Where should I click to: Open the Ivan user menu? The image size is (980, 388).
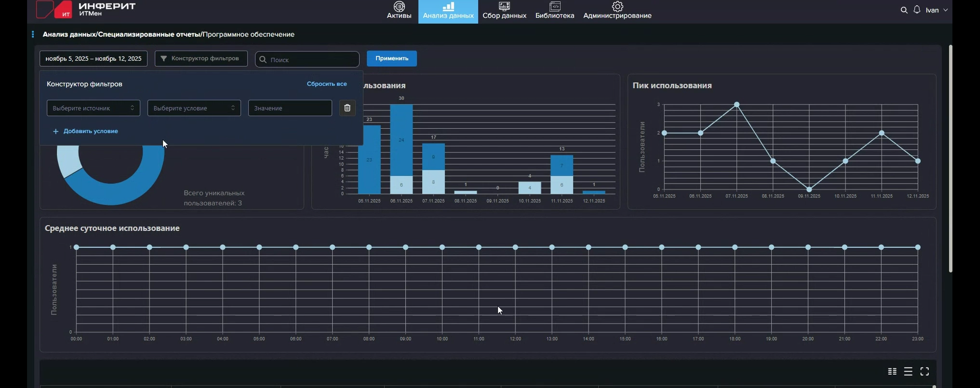pos(936,10)
